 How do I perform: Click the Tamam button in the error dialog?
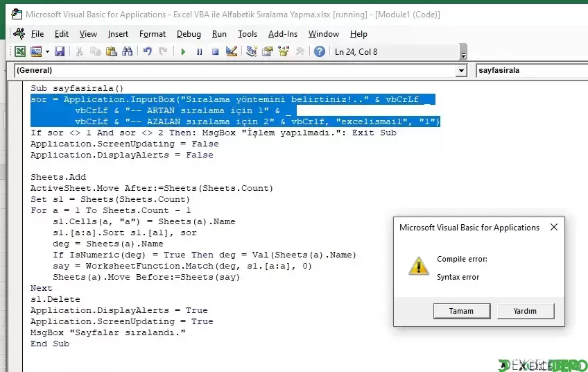click(x=462, y=311)
